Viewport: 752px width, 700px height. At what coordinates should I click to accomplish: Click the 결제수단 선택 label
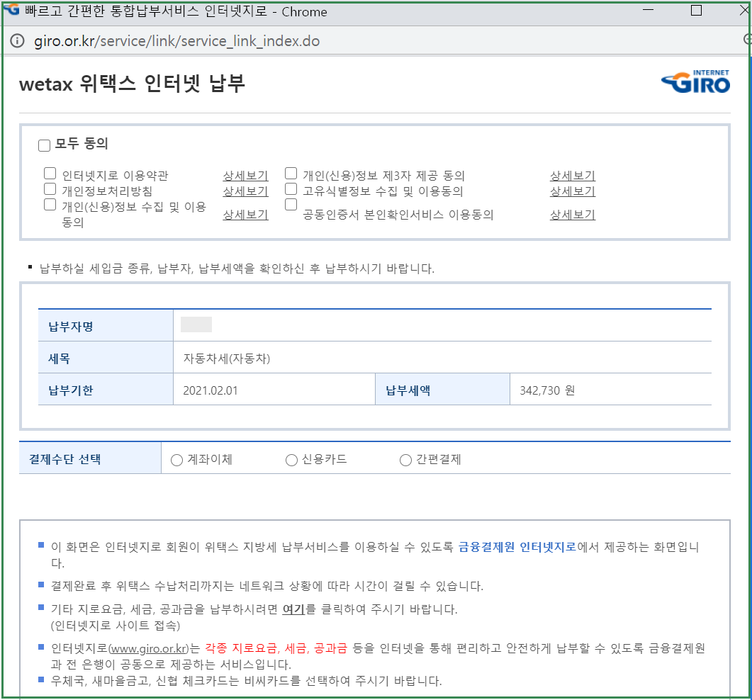click(x=64, y=459)
